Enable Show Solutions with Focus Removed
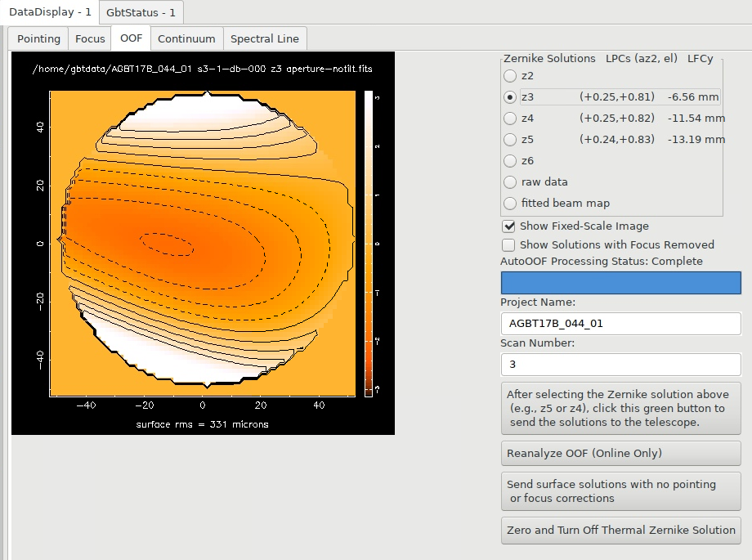This screenshot has height=560, width=752. pos(509,244)
